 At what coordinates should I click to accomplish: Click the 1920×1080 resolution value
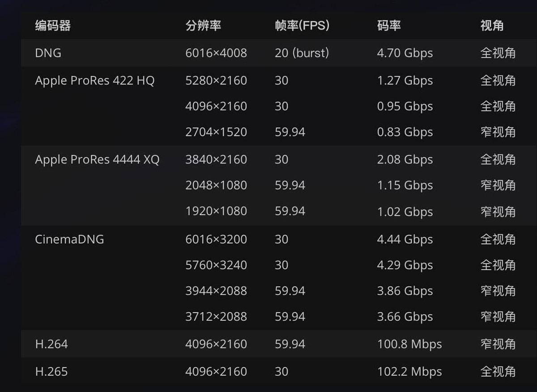216,211
